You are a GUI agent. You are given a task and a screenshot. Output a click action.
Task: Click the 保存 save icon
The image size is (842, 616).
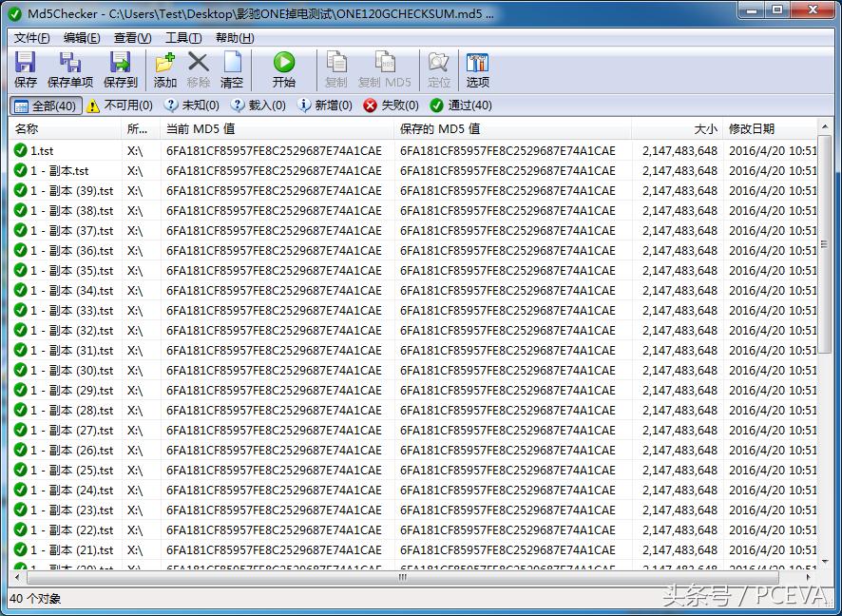tap(25, 67)
